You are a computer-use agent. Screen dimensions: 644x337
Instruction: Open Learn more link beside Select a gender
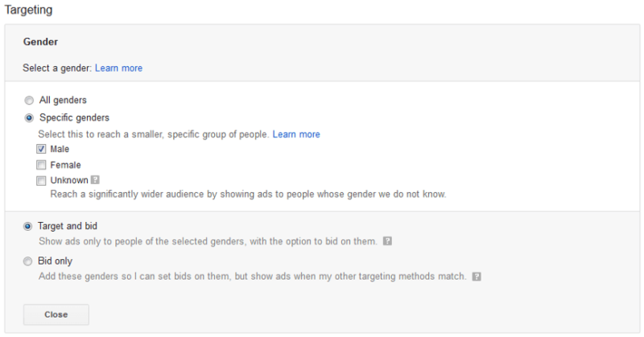(x=118, y=68)
